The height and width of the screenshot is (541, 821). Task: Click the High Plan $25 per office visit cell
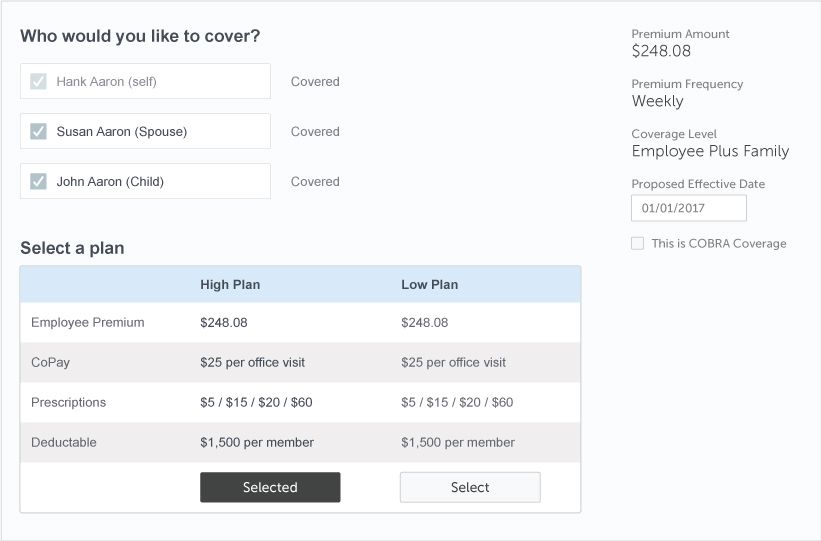tap(252, 363)
